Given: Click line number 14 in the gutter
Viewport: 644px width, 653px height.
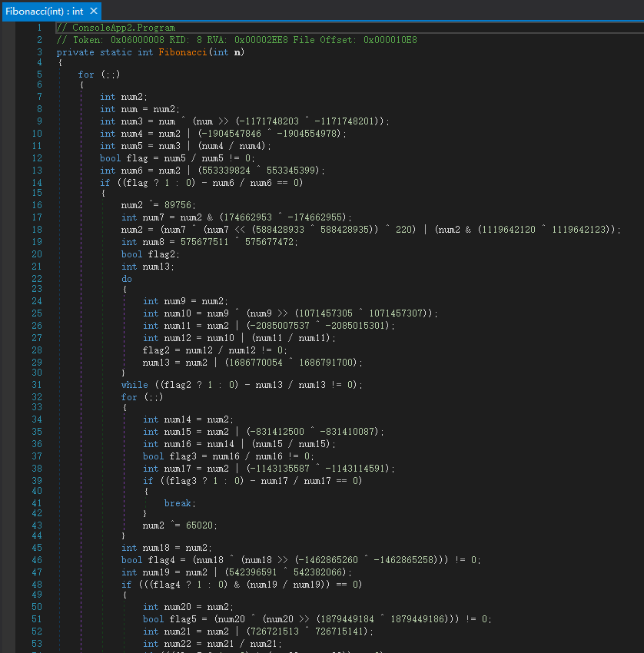Looking at the screenshot, I should [38, 183].
